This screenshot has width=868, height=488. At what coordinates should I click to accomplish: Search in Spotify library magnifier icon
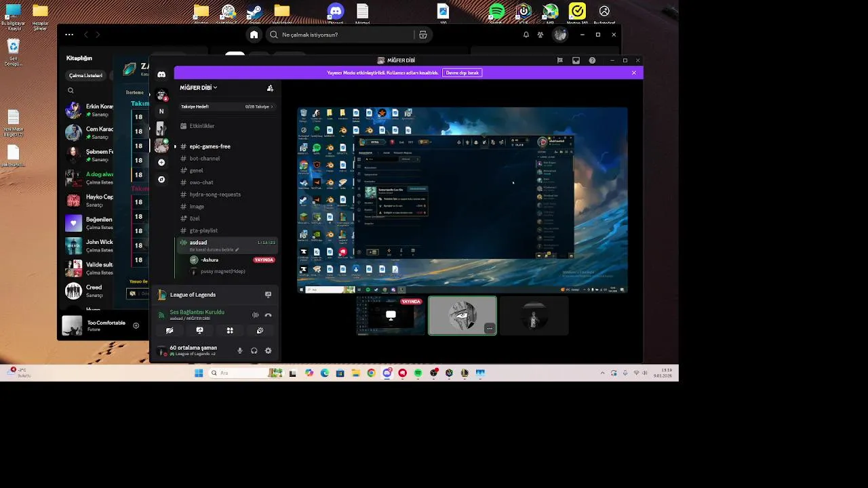[71, 90]
